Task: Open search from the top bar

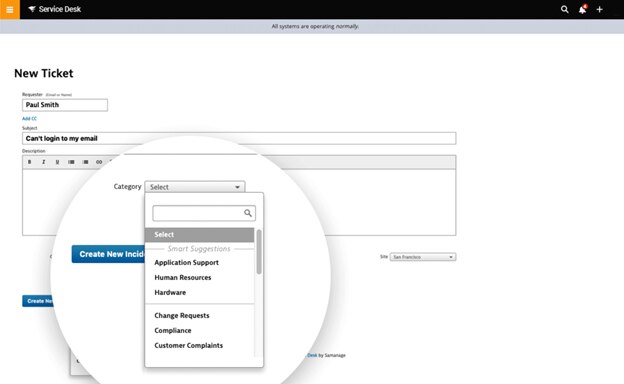Action: click(x=564, y=9)
